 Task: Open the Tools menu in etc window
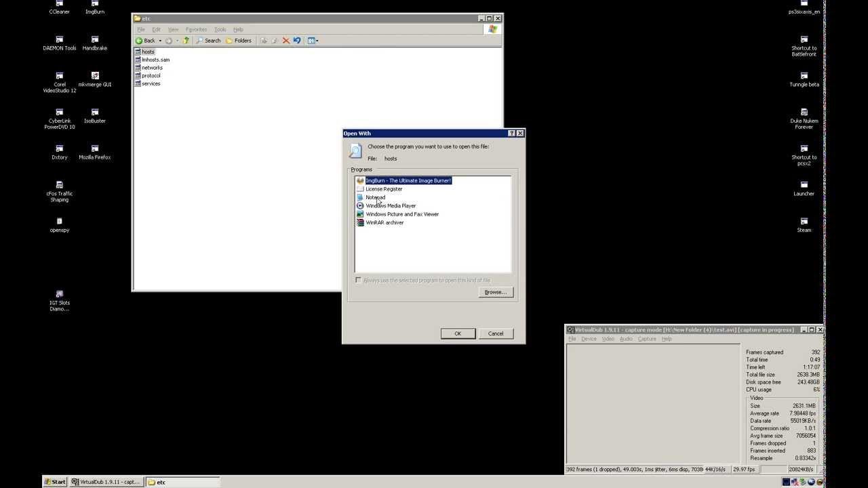coord(220,30)
